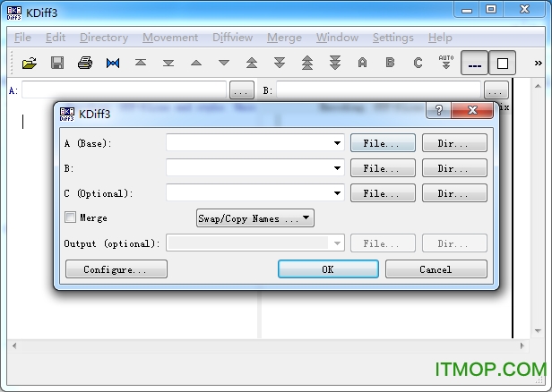Image resolution: width=552 pixels, height=392 pixels.
Task: Open the Diffview menu
Action: click(x=232, y=38)
